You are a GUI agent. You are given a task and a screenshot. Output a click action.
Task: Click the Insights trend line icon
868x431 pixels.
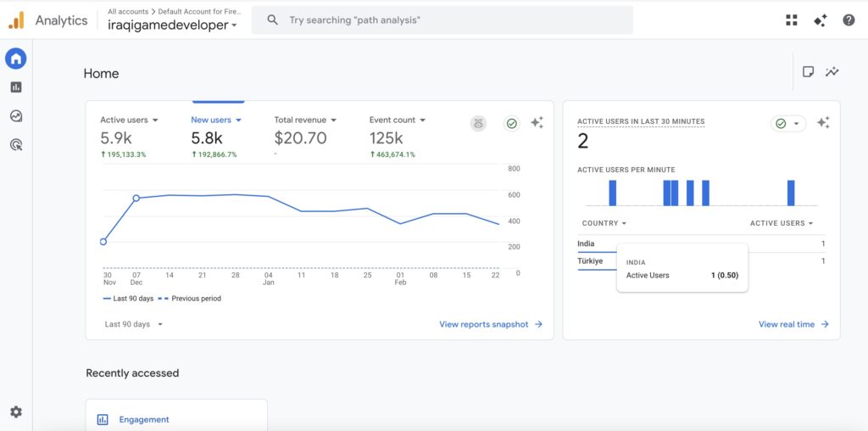pyautogui.click(x=832, y=72)
